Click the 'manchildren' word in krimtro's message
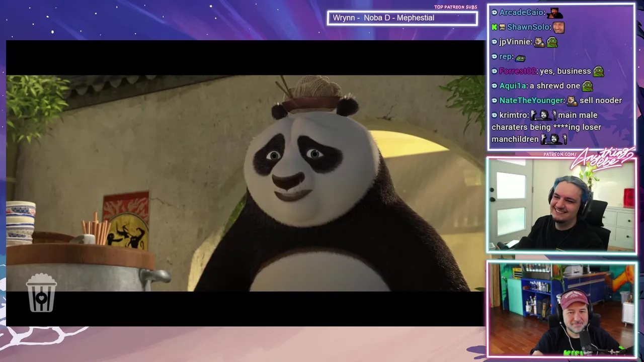The width and height of the screenshot is (644, 362). [515, 139]
